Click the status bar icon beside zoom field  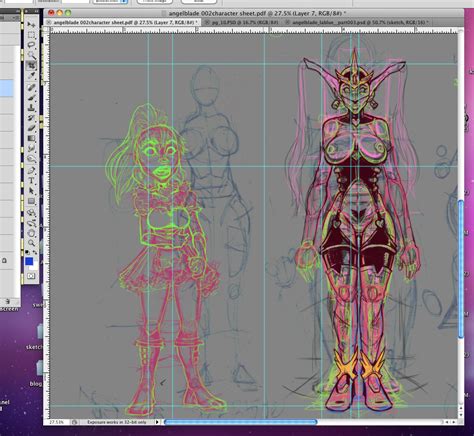click(x=74, y=422)
